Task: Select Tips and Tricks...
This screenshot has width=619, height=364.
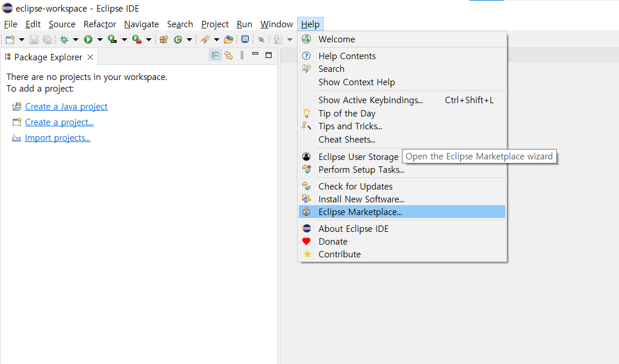Action: point(402,126)
